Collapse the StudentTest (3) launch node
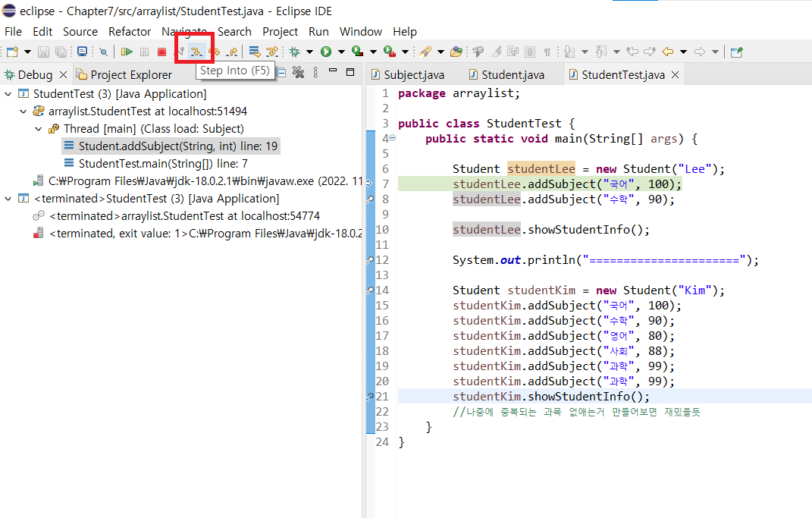This screenshot has width=812, height=518. 8,94
